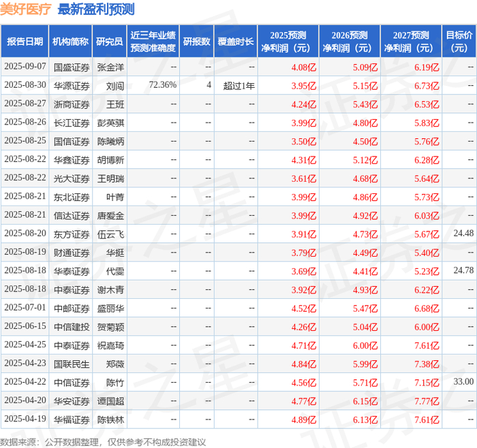Click researcher 王班

(115, 104)
